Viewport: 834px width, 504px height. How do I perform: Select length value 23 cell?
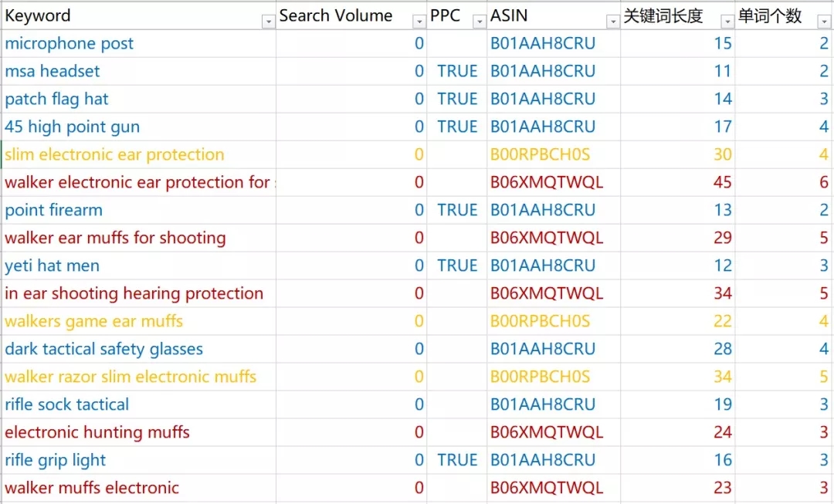point(678,488)
